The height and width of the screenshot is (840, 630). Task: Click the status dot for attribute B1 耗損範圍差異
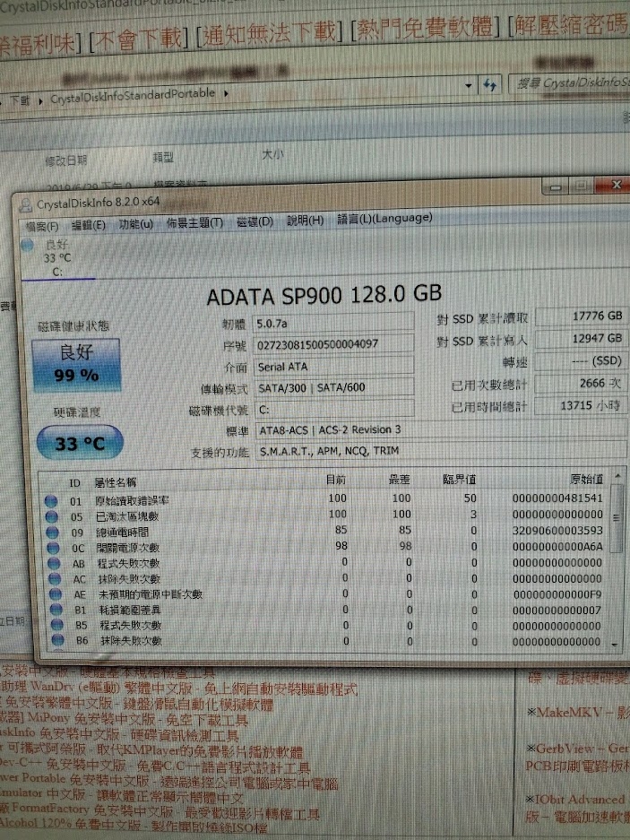[x=56, y=609]
